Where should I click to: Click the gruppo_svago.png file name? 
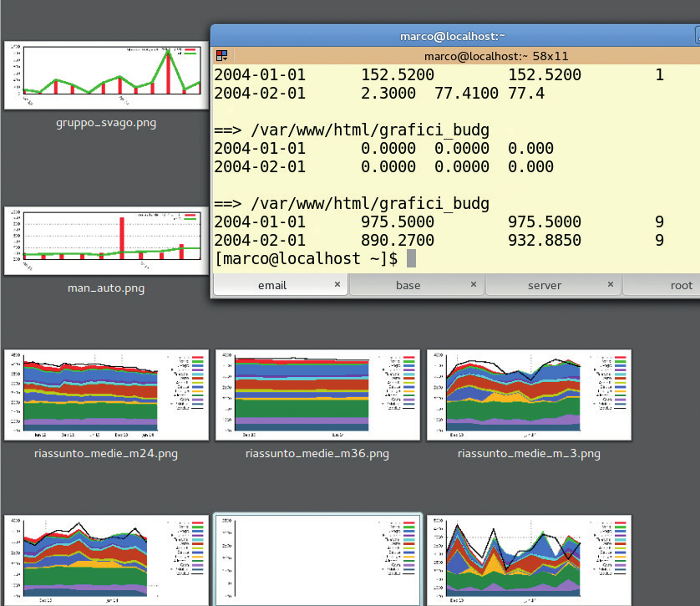pyautogui.click(x=106, y=123)
